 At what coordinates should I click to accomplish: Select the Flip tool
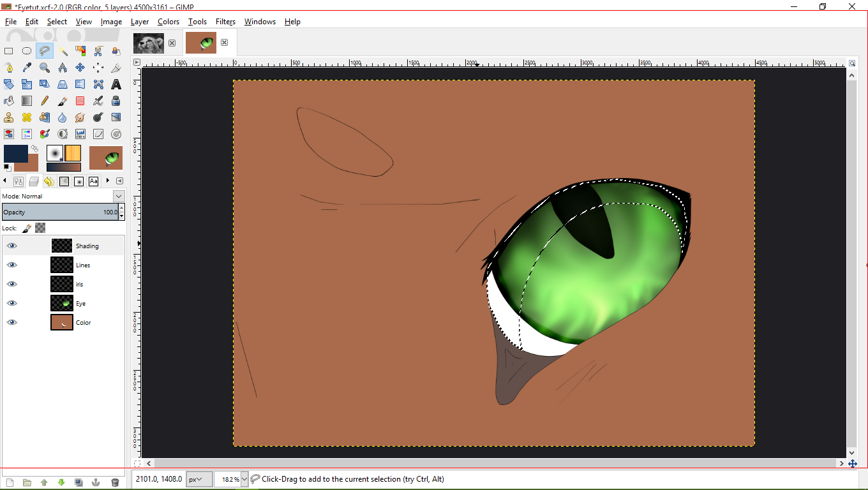[x=80, y=84]
